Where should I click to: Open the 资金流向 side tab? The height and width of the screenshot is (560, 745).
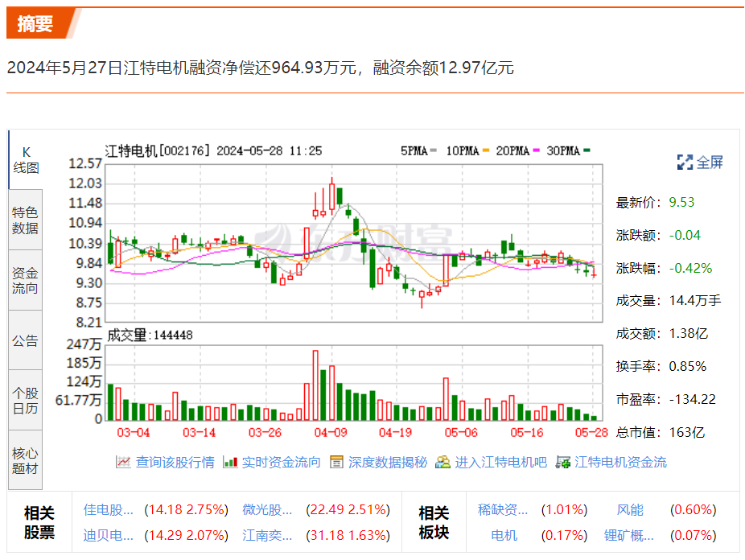(26, 280)
